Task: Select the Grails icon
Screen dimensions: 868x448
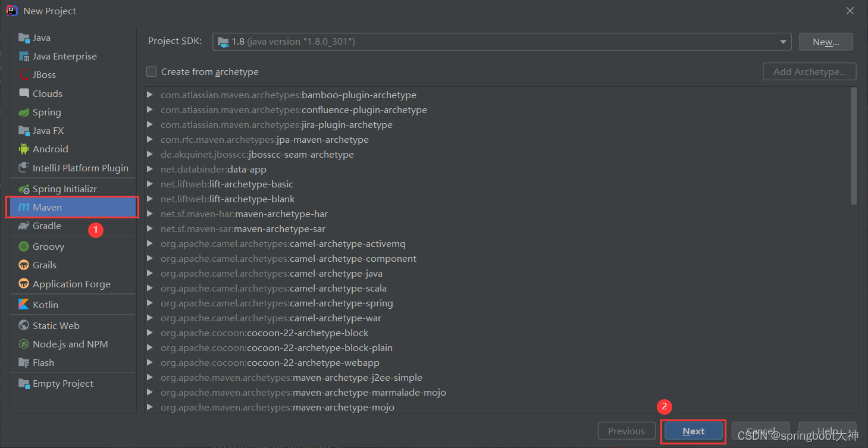Action: point(24,265)
